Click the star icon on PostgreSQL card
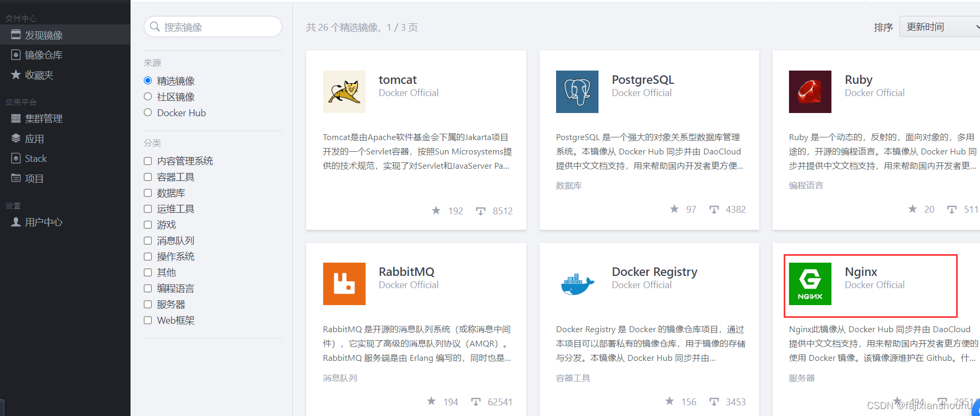Viewport: 980px width, 416px height. [x=674, y=209]
